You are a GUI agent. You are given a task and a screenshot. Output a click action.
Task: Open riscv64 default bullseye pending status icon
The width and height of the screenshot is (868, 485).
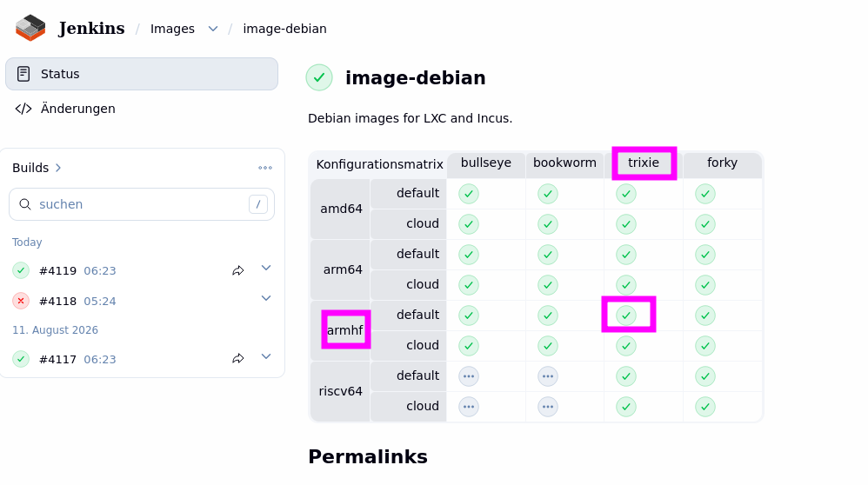click(x=469, y=376)
